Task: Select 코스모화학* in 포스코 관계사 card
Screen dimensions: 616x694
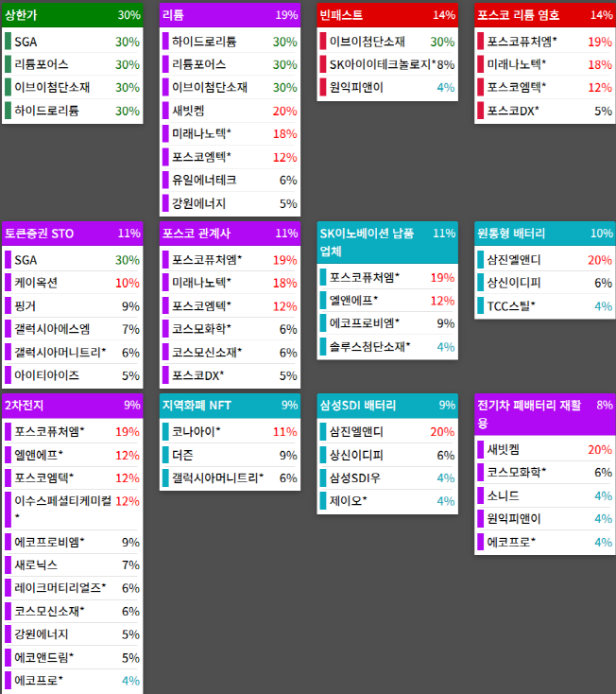Action: pyautogui.click(x=230, y=329)
